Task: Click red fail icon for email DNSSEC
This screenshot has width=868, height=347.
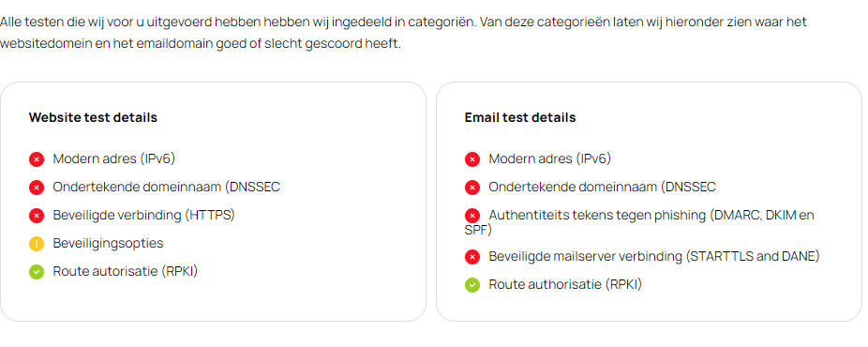Action: [472, 188]
